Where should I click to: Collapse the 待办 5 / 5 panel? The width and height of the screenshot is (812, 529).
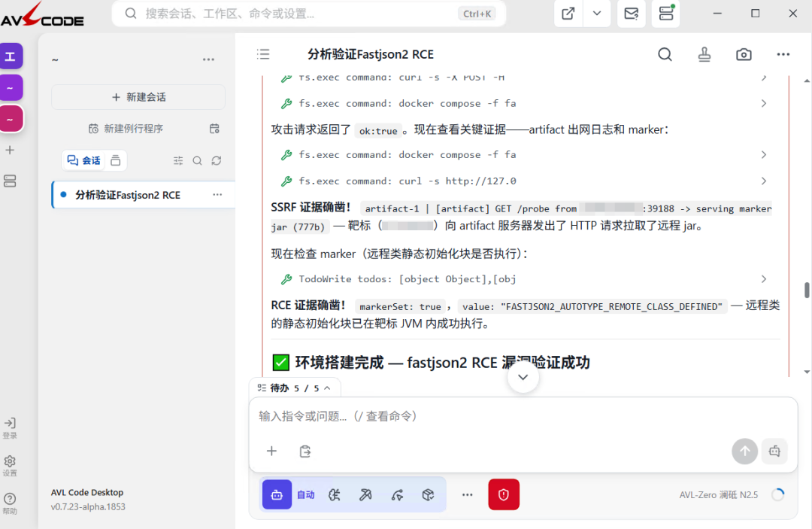tap(295, 388)
